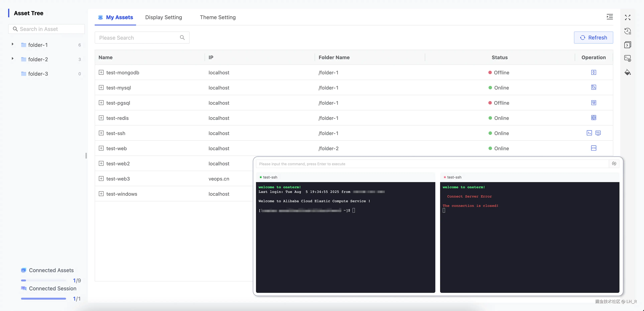Click the Redis connect icon for test-redis
This screenshot has width=644, height=311.
coord(594,118)
